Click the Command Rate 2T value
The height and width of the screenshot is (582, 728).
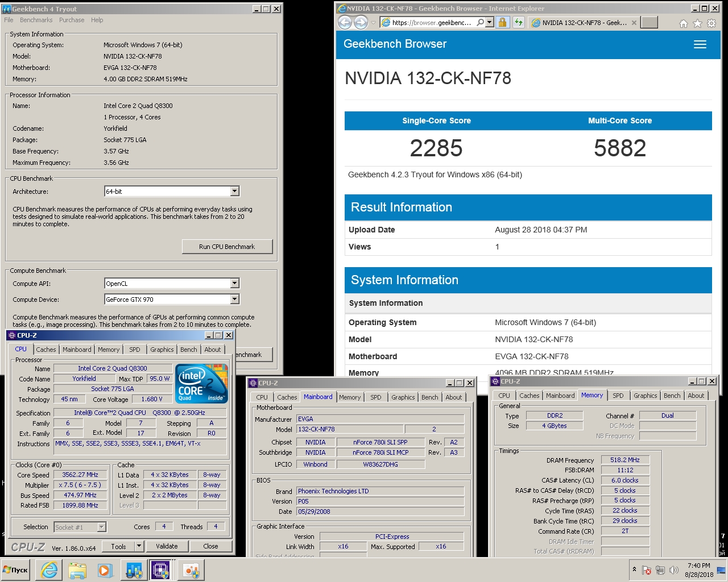point(625,531)
